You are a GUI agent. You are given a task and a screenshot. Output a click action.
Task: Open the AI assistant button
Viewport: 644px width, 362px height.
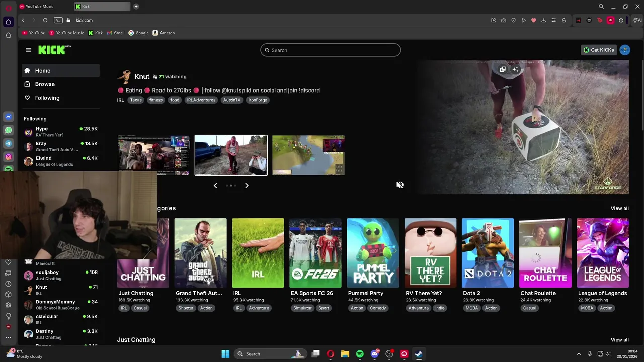[637, 20]
